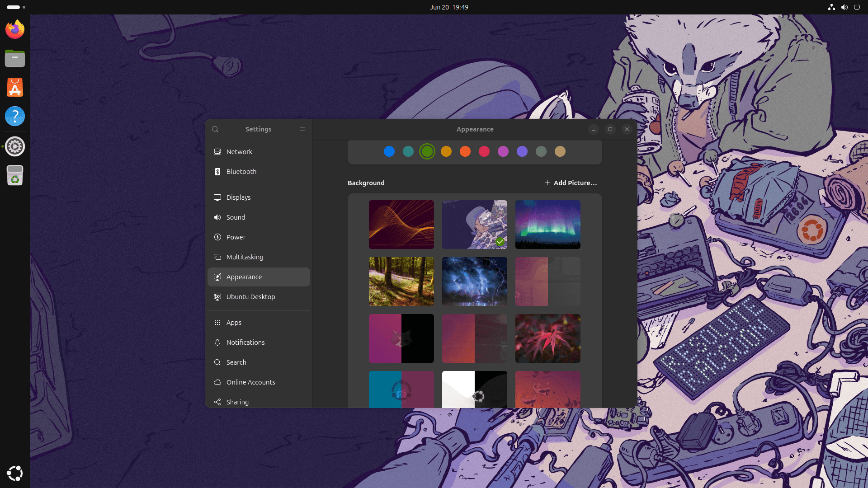The image size is (868, 488).
Task: Select the white and black Ubuntu wallpaper
Action: (475, 389)
